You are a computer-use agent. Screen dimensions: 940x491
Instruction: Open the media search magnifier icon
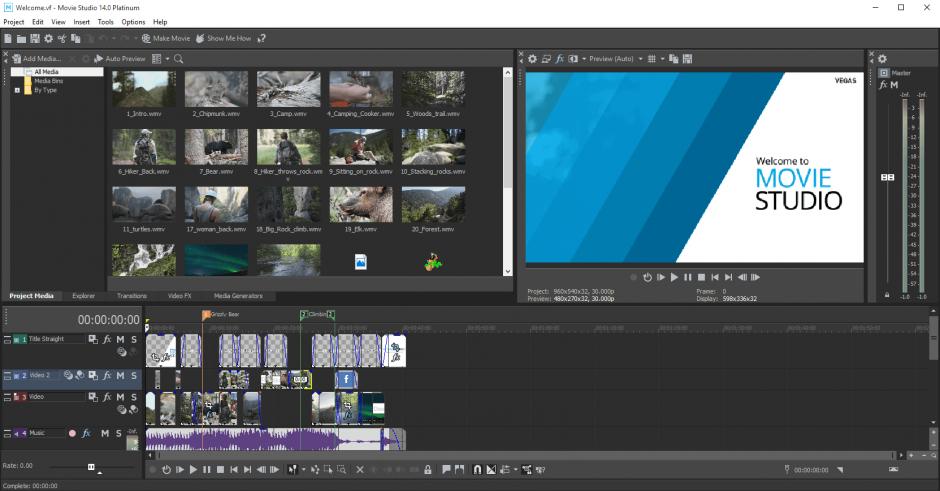179,59
